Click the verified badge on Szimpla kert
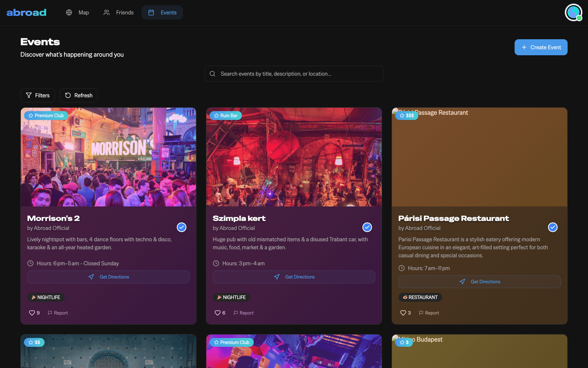 coord(367,227)
